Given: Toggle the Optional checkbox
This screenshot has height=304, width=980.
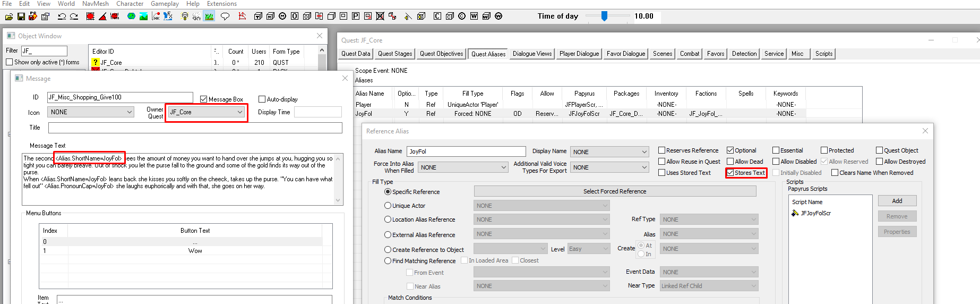Looking at the screenshot, I should click(730, 150).
